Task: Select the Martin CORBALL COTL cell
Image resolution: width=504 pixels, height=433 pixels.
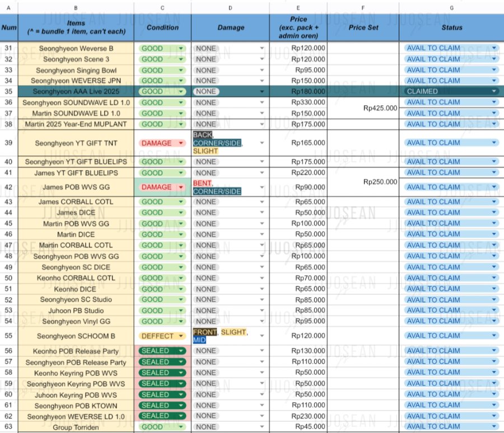Action: click(x=76, y=245)
